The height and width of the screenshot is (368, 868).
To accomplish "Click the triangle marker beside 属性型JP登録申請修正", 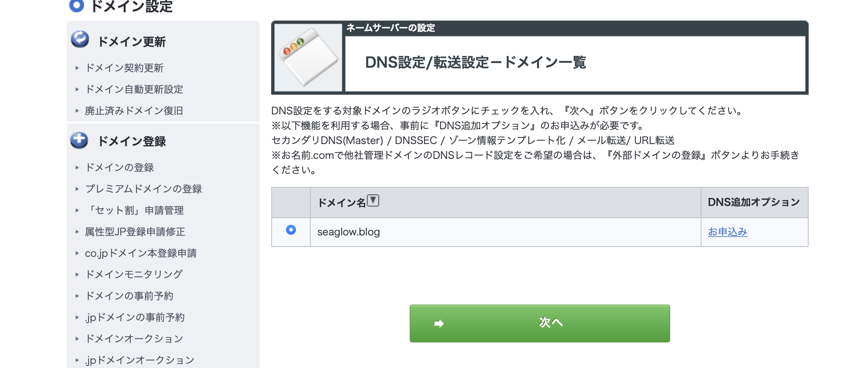I will pyautogui.click(x=77, y=232).
